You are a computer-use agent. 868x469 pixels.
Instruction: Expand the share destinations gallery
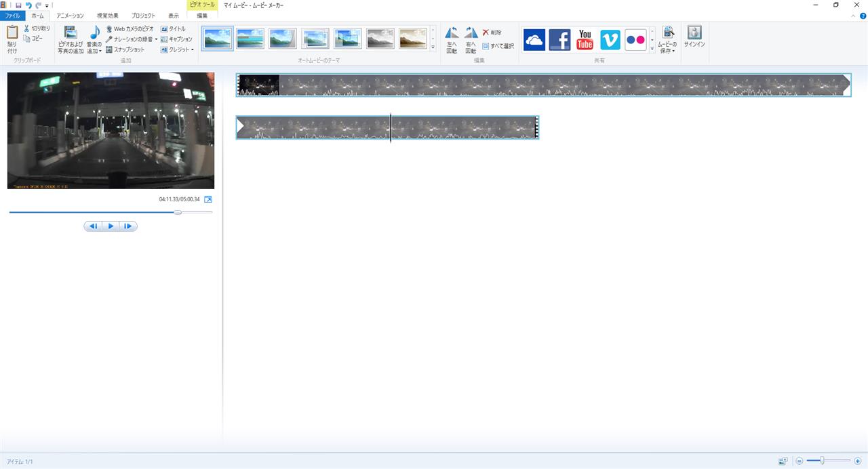(652, 49)
